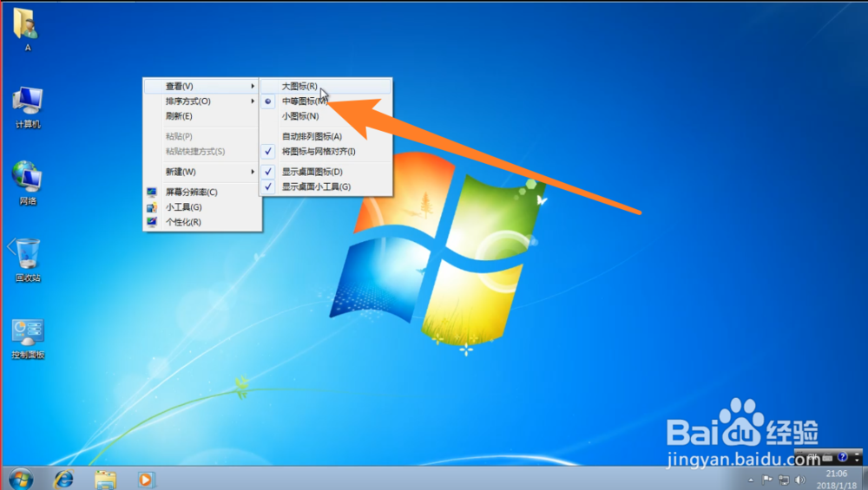Show hidden tray icons arrow

coord(751,480)
